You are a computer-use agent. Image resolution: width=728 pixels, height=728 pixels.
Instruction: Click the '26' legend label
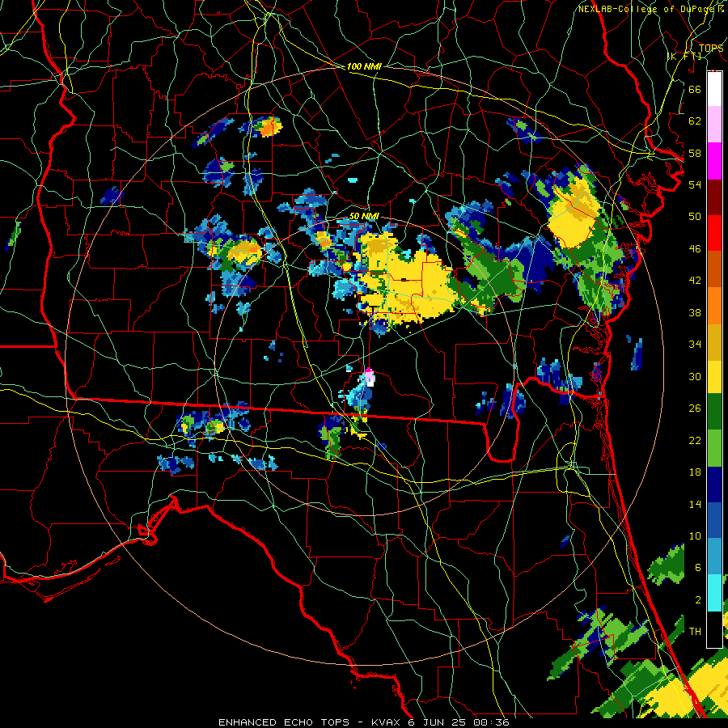695,408
